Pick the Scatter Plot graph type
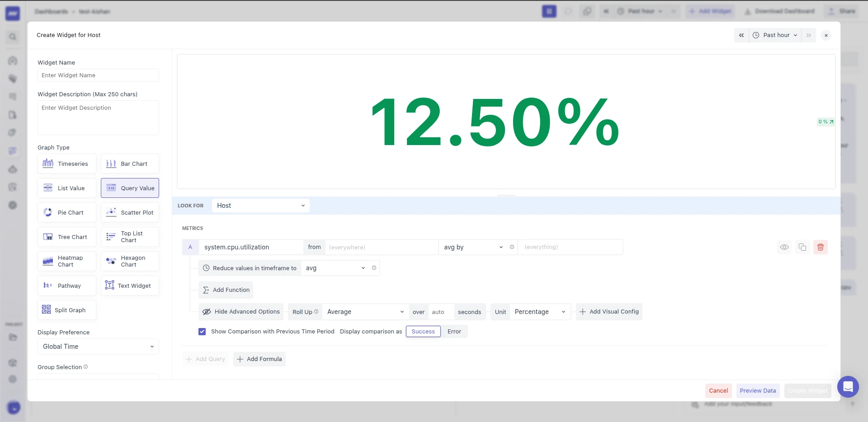 [130, 212]
